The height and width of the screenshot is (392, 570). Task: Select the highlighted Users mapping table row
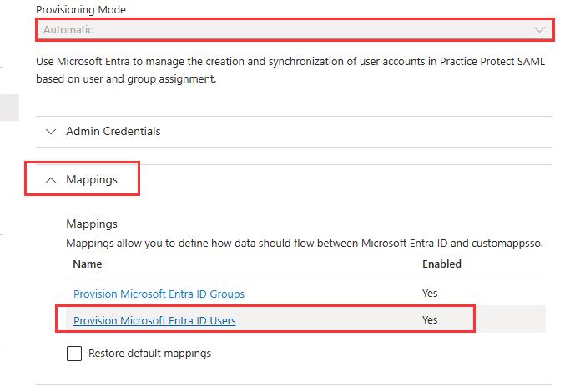(x=305, y=319)
